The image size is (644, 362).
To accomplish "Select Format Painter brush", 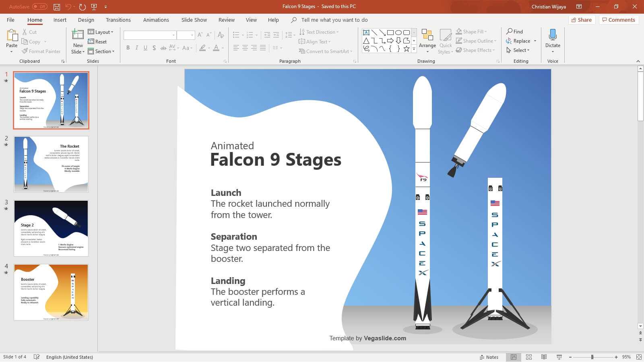I will pos(41,51).
